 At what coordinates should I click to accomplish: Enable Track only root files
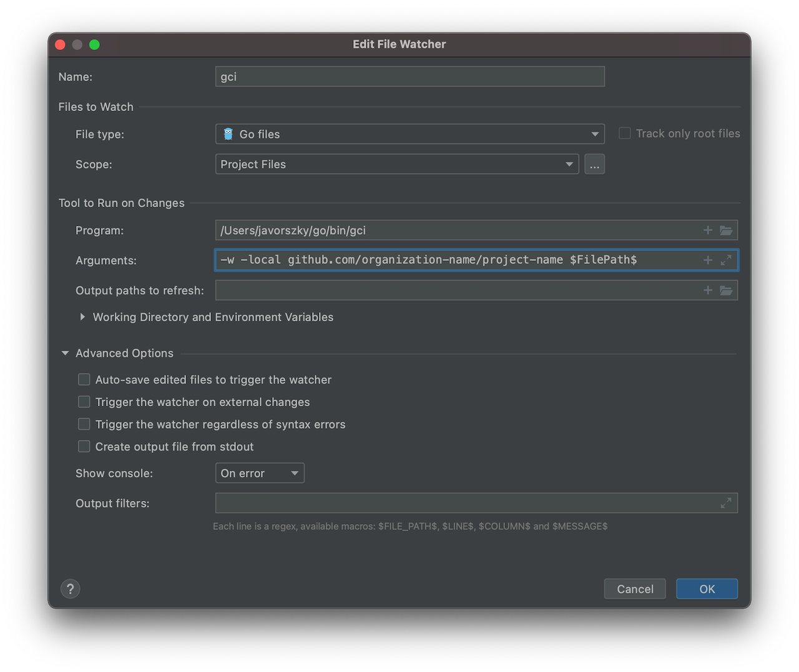[624, 133]
